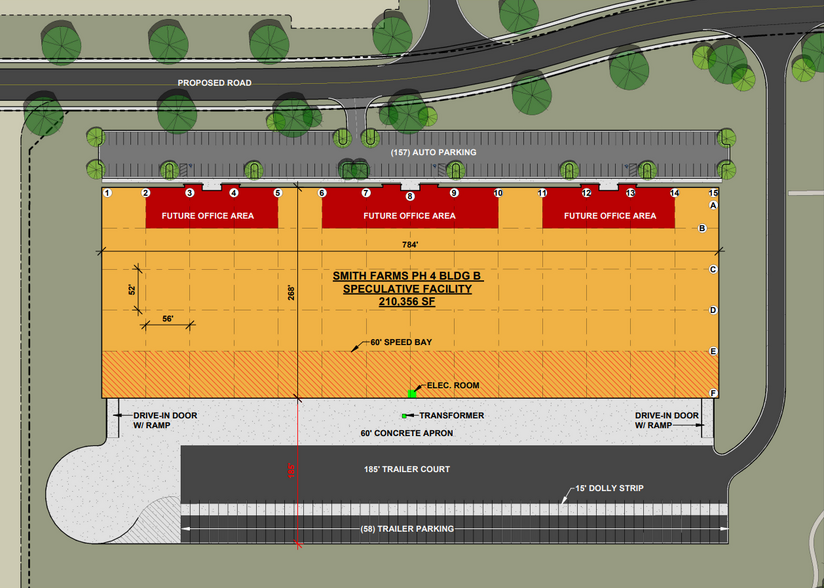Click column grid marker 9
This screenshot has width=824, height=588.
(x=454, y=193)
